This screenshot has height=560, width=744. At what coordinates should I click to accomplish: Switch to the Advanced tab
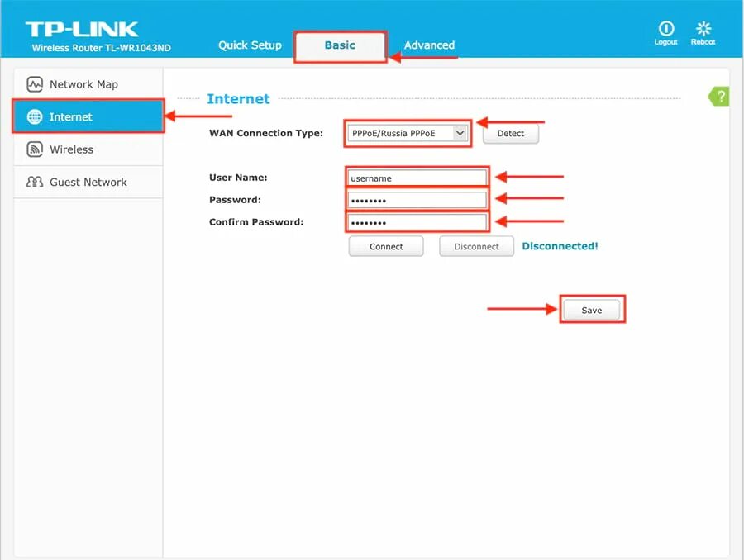429,45
